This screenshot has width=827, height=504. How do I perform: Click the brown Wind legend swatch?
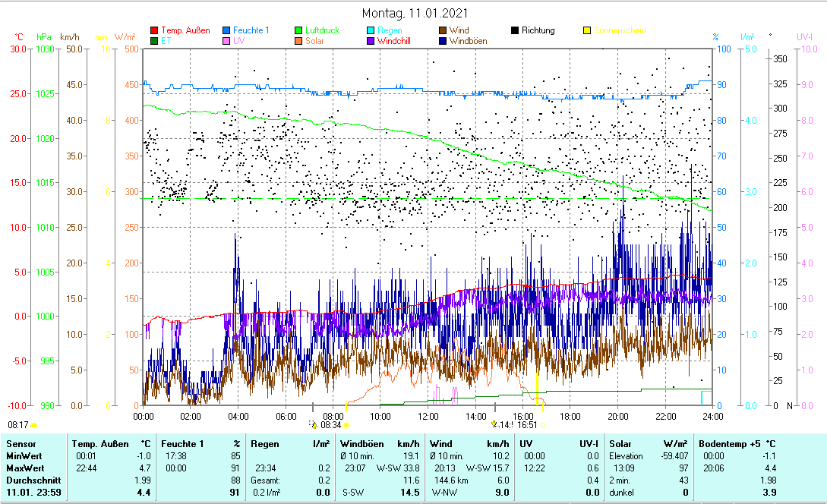click(x=443, y=30)
